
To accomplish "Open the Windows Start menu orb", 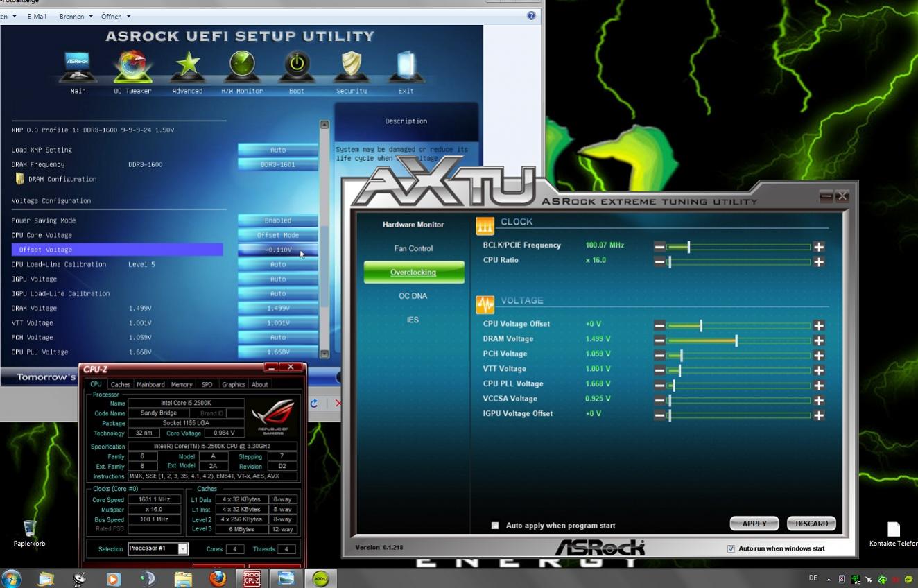I will (11, 578).
